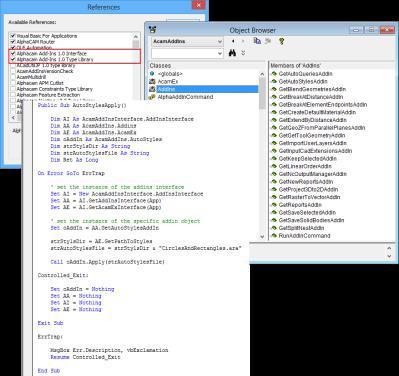Go forward in Object Browser history
The image size is (399, 376).
(x=243, y=41)
